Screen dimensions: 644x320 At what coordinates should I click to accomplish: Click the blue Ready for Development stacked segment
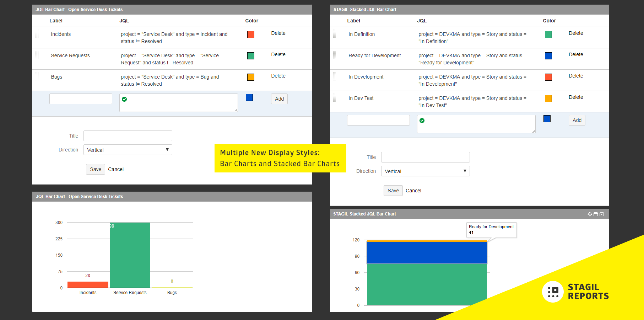(427, 252)
